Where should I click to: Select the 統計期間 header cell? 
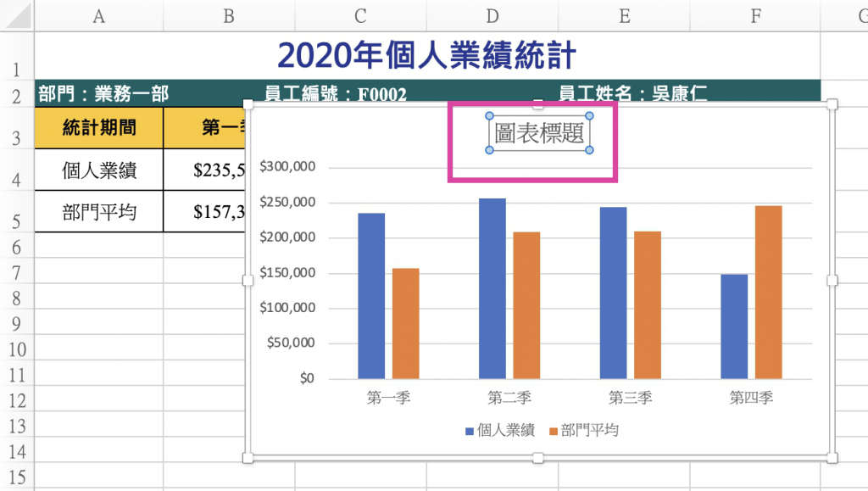point(99,127)
